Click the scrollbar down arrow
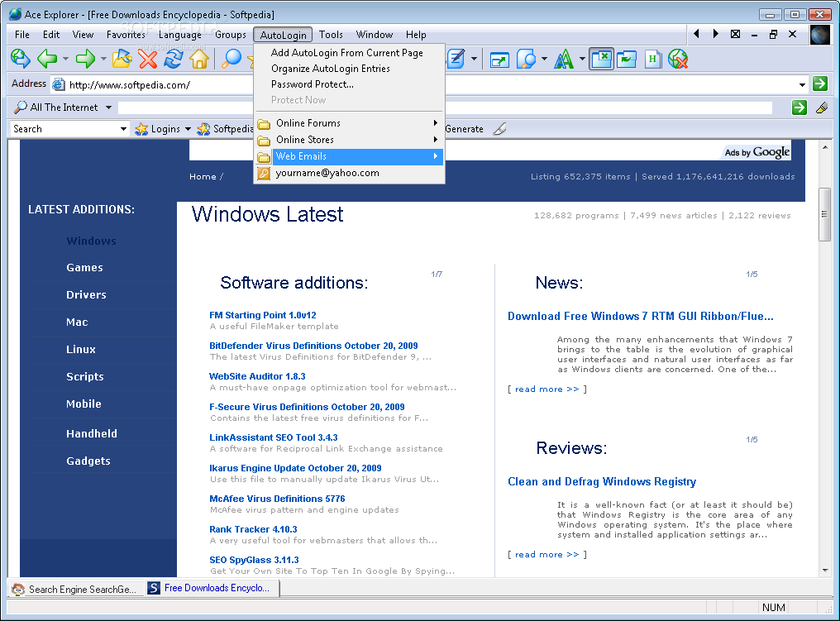The height and width of the screenshot is (621, 840). [825, 571]
